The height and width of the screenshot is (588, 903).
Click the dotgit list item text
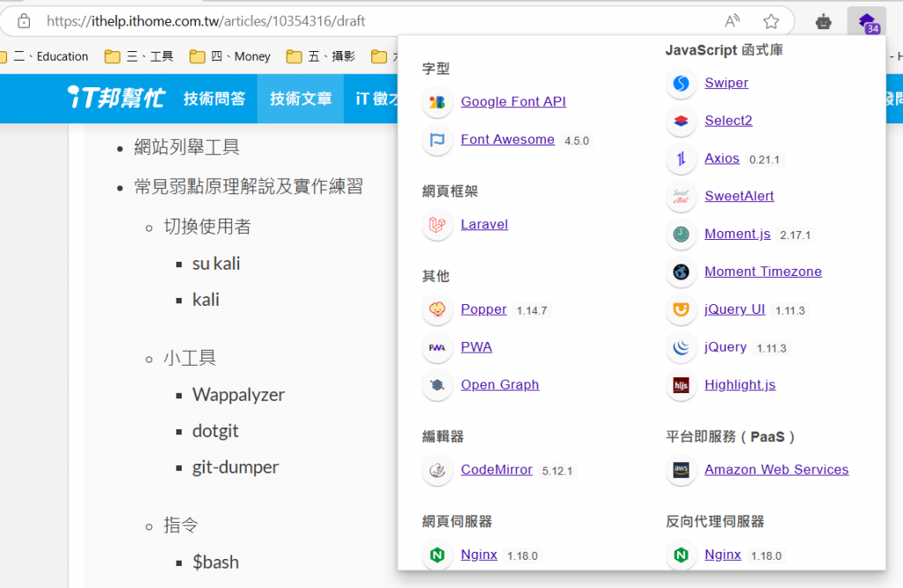click(215, 431)
